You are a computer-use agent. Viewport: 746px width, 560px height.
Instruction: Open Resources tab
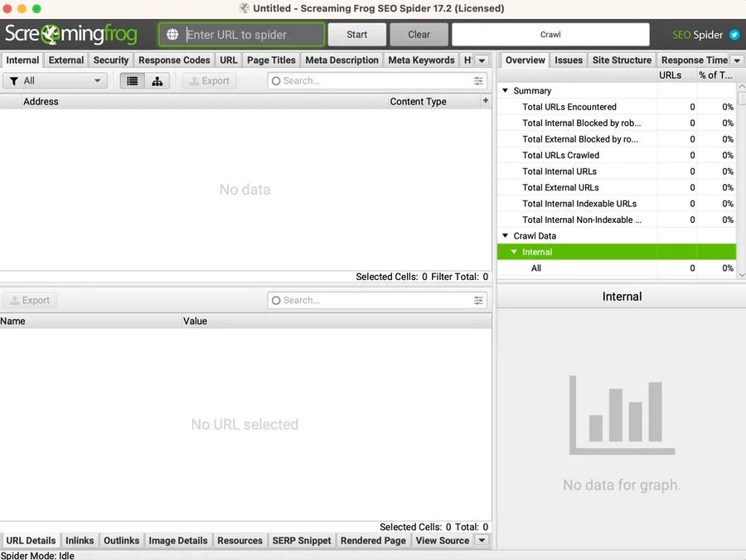(x=240, y=540)
